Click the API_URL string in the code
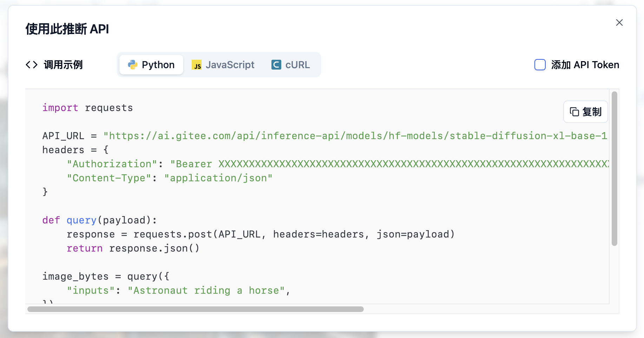Screen dimensions: 644x338 [x=355, y=136]
